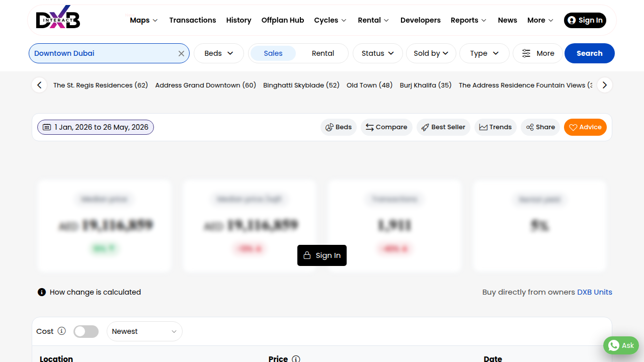The width and height of the screenshot is (644, 362).
Task: Select Address Grand Downtown (60)
Action: 206,85
